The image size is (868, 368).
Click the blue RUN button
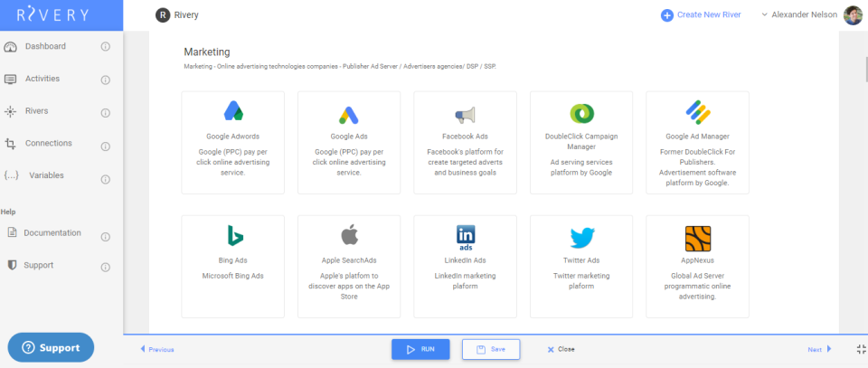pos(420,349)
